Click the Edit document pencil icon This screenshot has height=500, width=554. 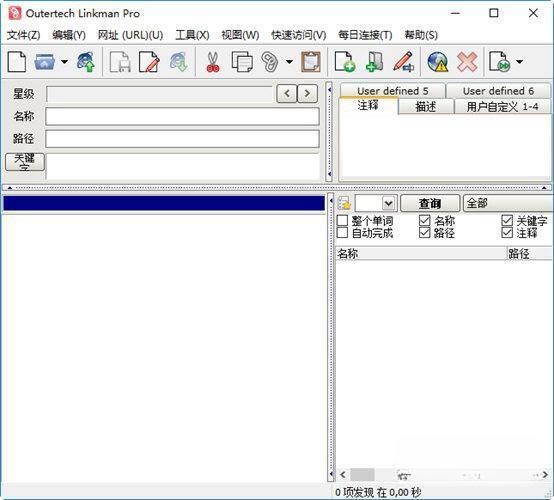[x=149, y=62]
